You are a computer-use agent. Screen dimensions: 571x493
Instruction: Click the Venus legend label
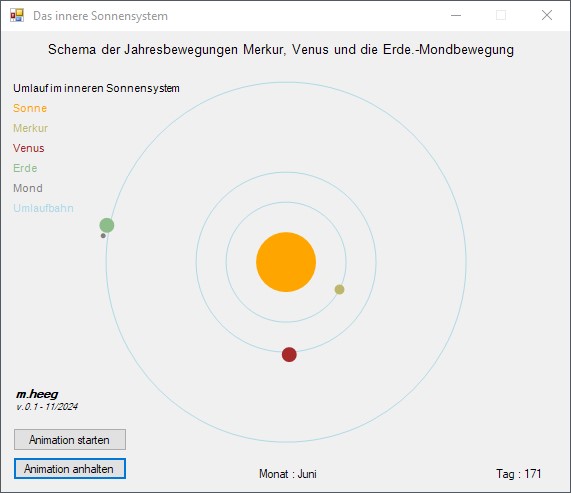point(29,148)
